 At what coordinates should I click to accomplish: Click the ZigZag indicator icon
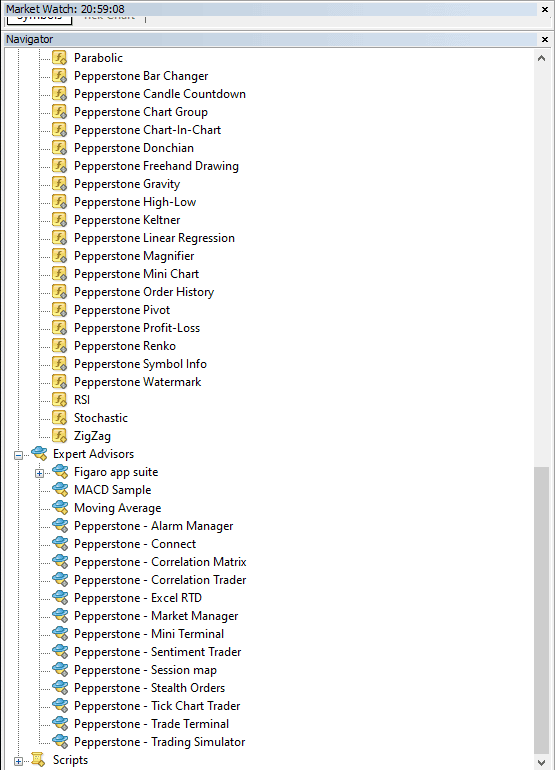coord(59,436)
